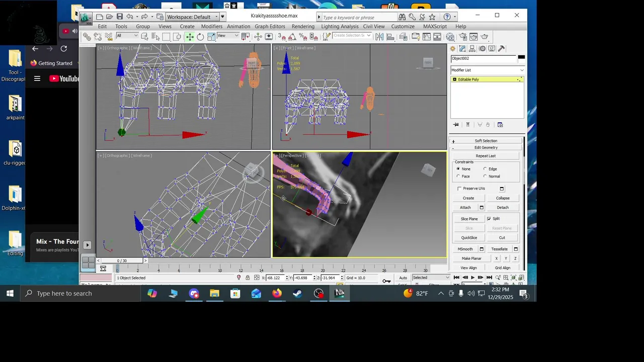Collapse the Edit Geometry rollout

[x=486, y=147]
